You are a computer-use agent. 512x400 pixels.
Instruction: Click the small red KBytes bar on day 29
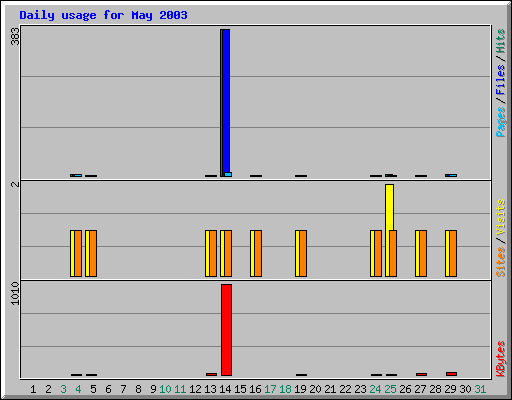pos(452,374)
